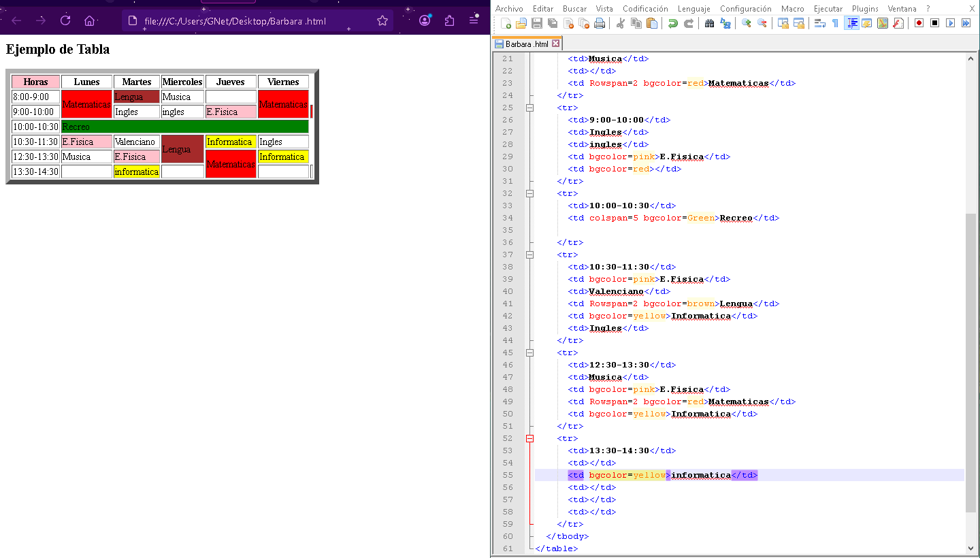This screenshot has width=980, height=558.
Task: Toggle word wrap in the toolbar
Action: pyautogui.click(x=819, y=24)
